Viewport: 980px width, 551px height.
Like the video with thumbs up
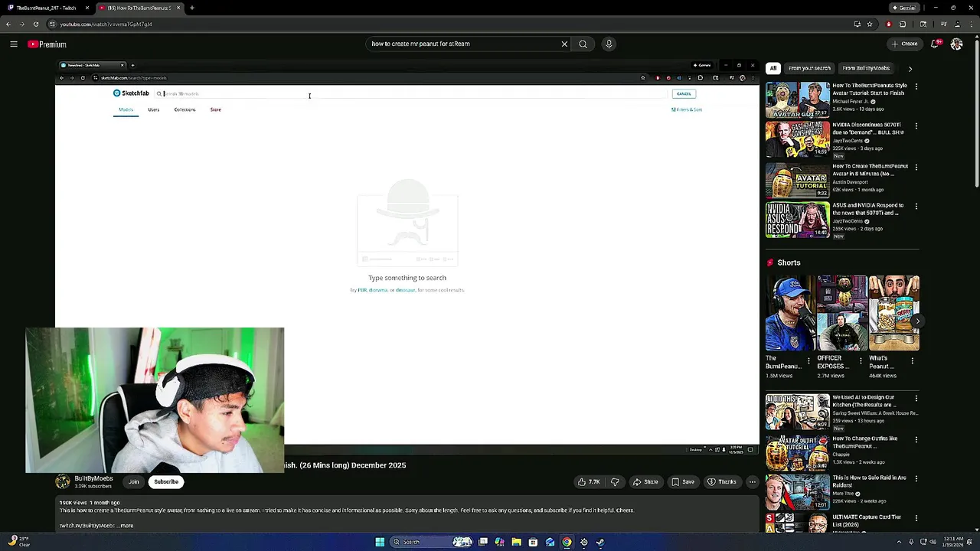(x=589, y=482)
